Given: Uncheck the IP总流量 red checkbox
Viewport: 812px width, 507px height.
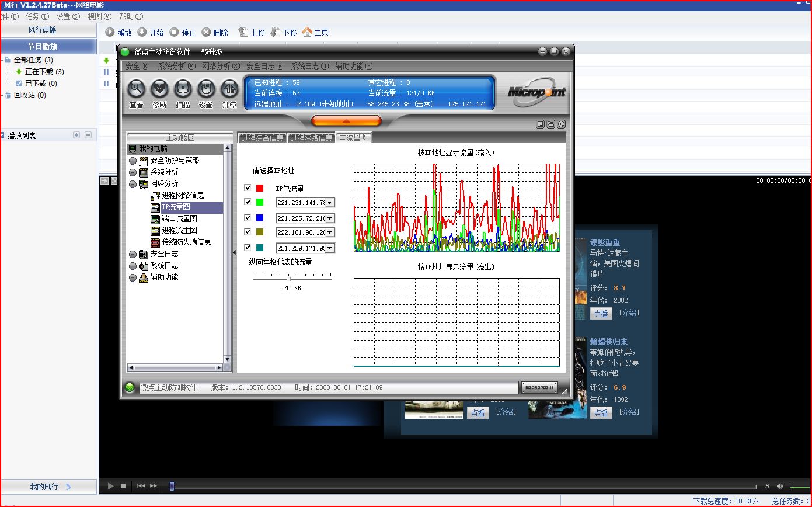Looking at the screenshot, I should coord(248,188).
